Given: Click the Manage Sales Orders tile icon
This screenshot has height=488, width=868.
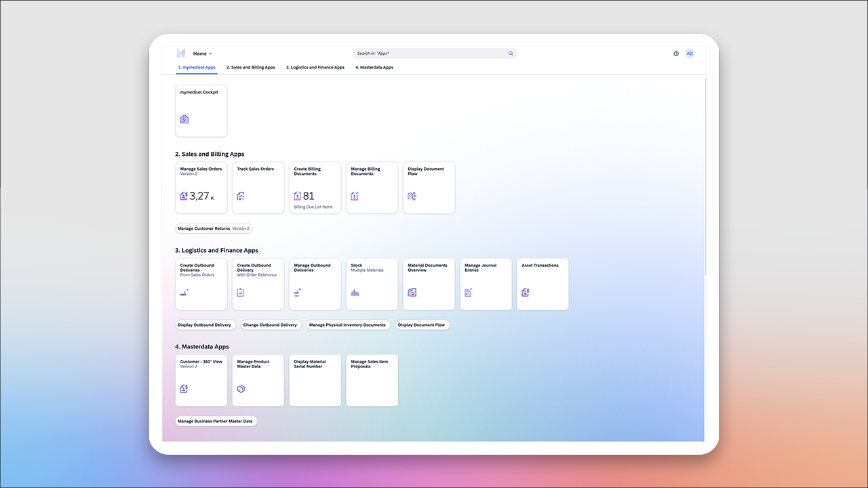Looking at the screenshot, I should [x=184, y=196].
